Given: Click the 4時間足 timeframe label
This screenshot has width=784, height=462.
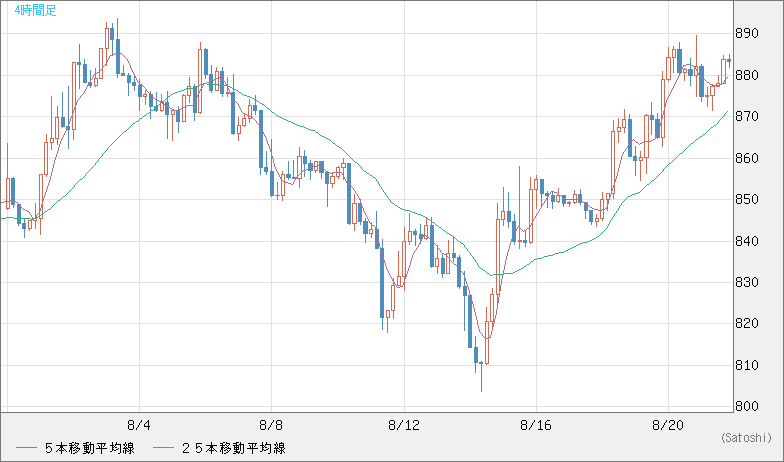Looking at the screenshot, I should [x=36, y=10].
